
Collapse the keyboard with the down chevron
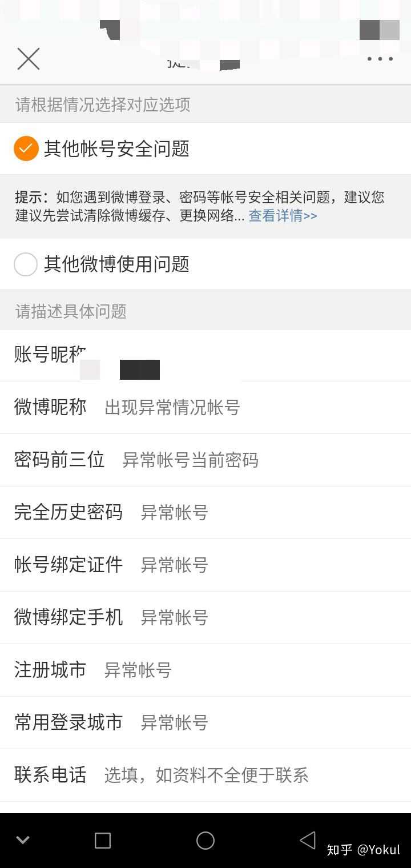pyautogui.click(x=22, y=840)
